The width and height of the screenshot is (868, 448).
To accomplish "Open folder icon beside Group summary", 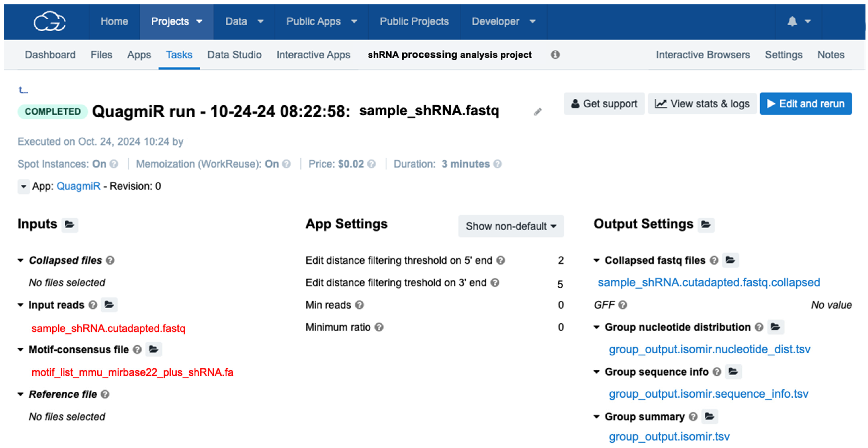I will pos(709,416).
